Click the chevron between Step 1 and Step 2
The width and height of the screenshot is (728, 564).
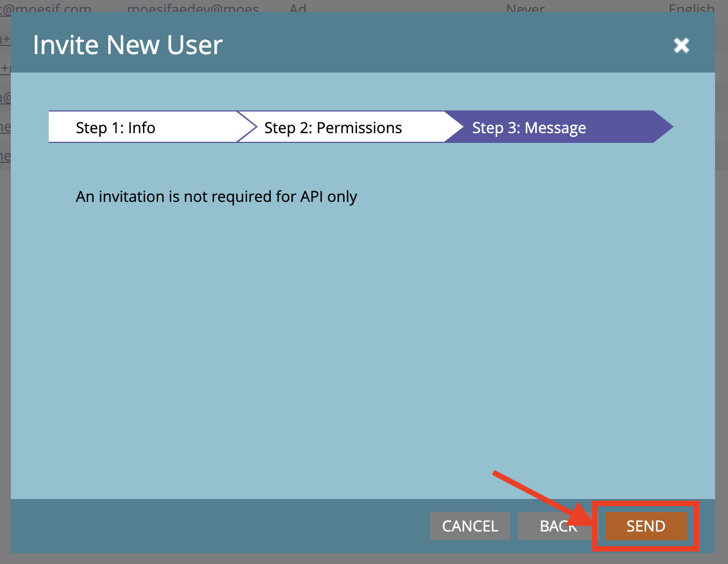pyautogui.click(x=248, y=127)
